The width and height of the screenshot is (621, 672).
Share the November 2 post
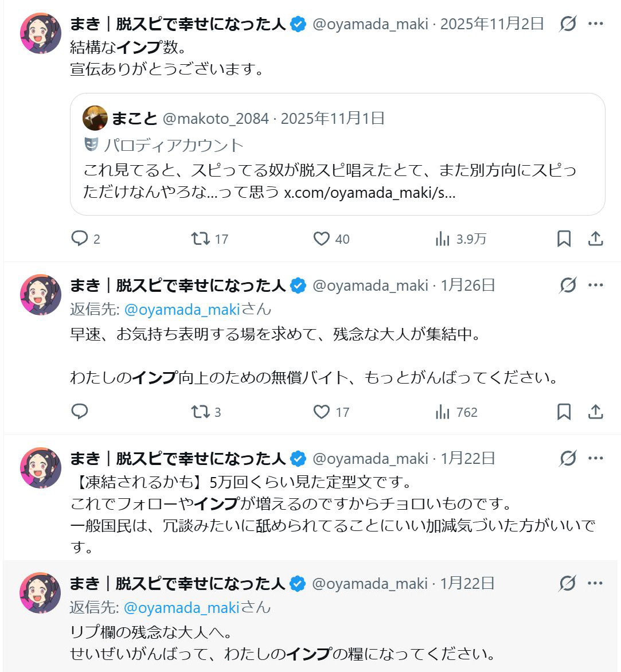596,239
